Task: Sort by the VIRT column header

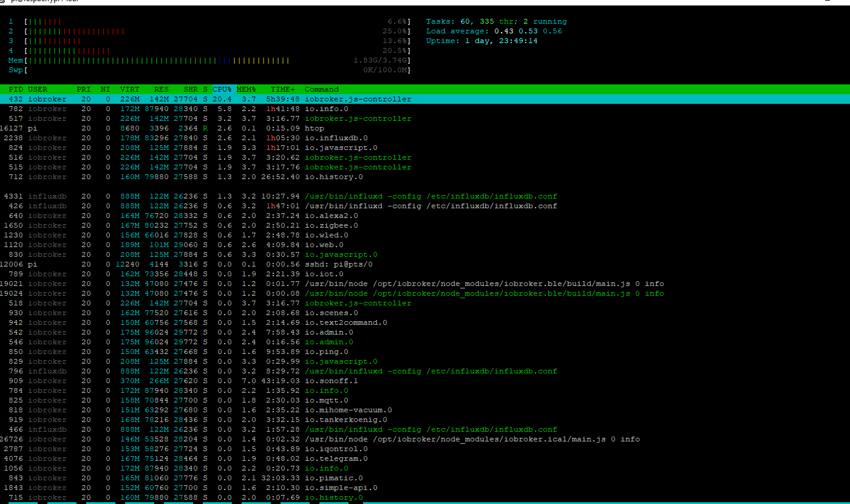Action: tap(130, 89)
